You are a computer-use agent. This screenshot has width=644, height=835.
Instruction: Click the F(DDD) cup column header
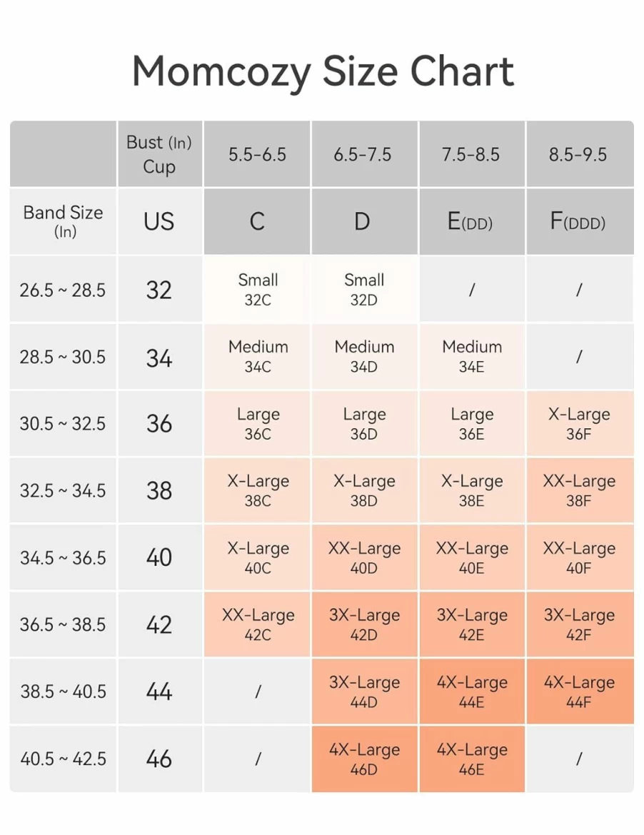click(580, 221)
